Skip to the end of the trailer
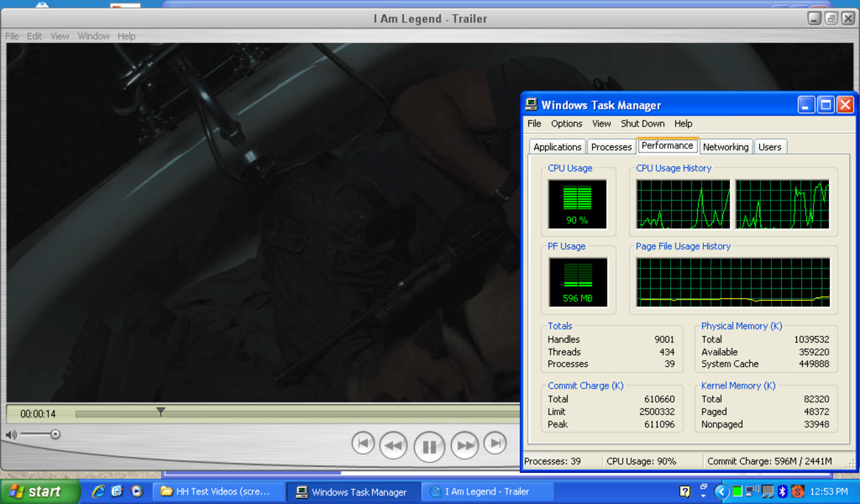 495,443
